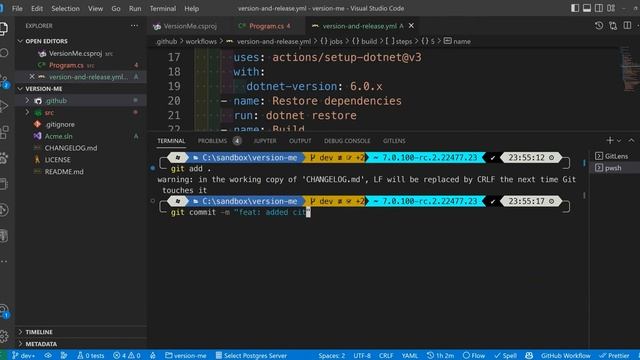
Task: Click the eye icon in status bar
Action: (x=48, y=356)
